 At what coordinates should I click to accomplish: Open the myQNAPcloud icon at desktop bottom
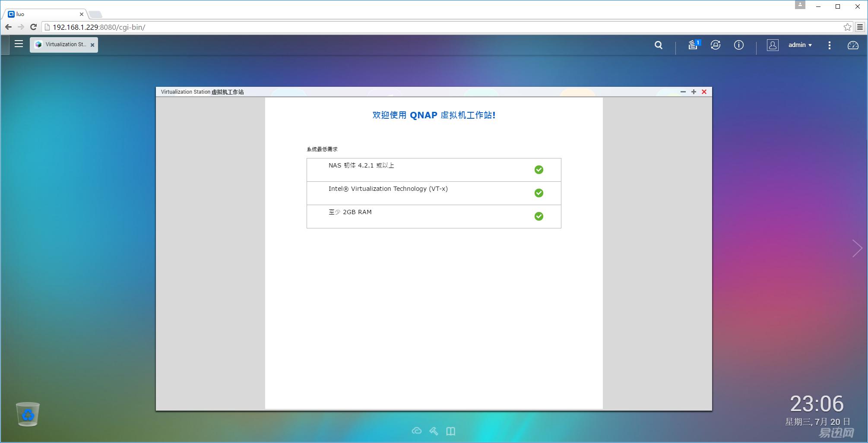[417, 431]
